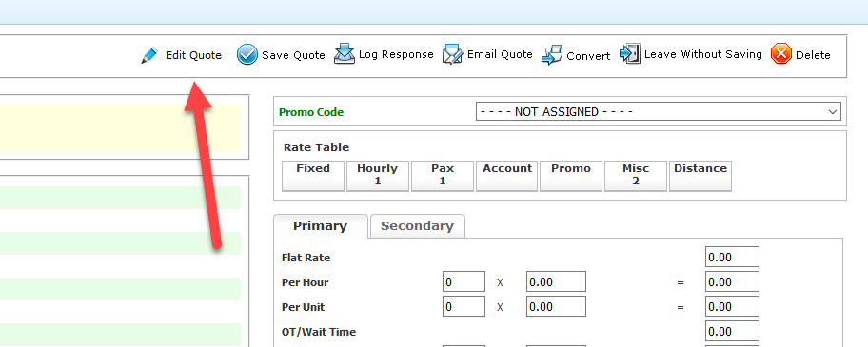Click the Convert icon
Screen dimensions: 868x347
click(x=551, y=55)
